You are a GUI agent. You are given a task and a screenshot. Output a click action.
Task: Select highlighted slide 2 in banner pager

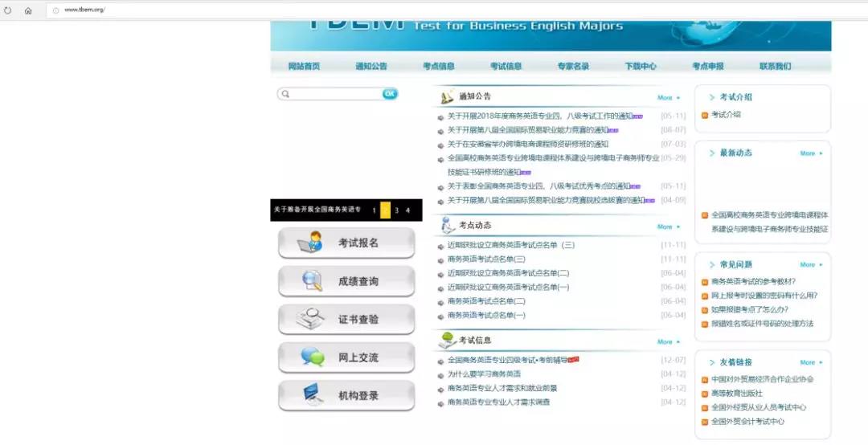(385, 210)
